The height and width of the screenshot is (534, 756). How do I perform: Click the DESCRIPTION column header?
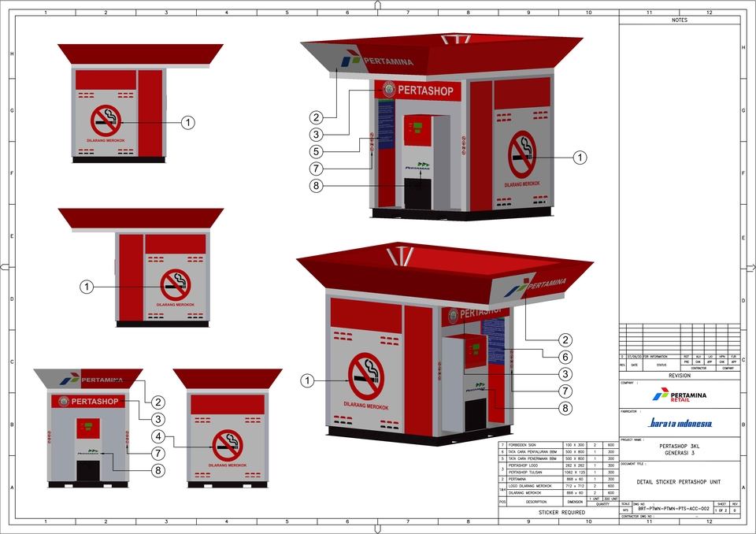point(535,501)
